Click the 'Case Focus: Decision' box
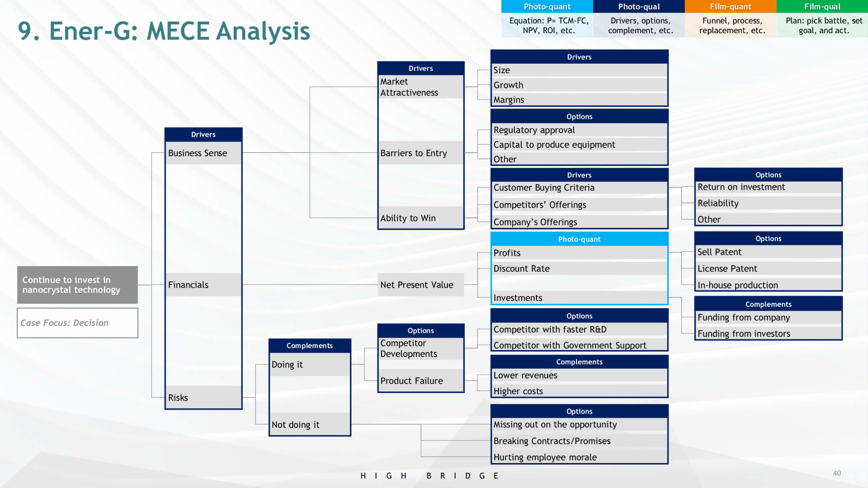This screenshot has height=488, width=868. (x=77, y=323)
